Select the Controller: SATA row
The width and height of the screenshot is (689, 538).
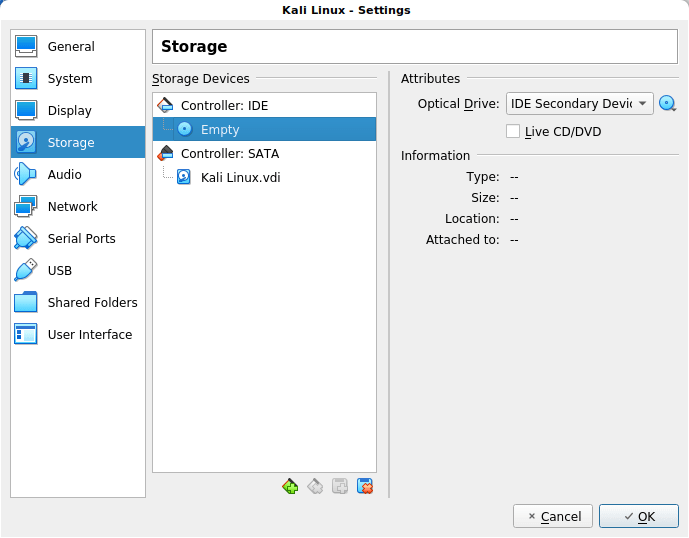265,153
